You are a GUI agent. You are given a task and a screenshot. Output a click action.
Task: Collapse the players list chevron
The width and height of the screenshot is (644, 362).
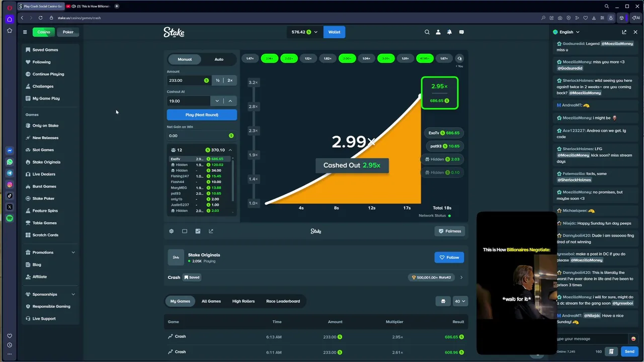point(230,150)
